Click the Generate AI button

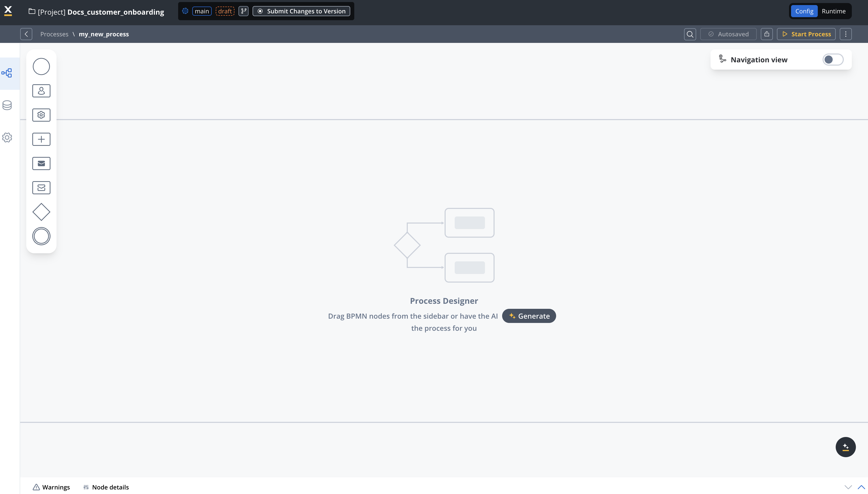pyautogui.click(x=529, y=316)
